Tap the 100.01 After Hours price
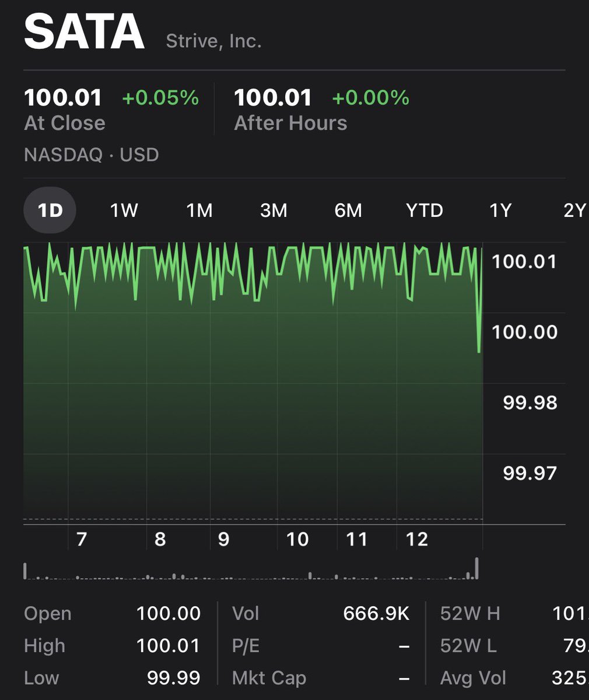The image size is (589, 700). (x=273, y=97)
